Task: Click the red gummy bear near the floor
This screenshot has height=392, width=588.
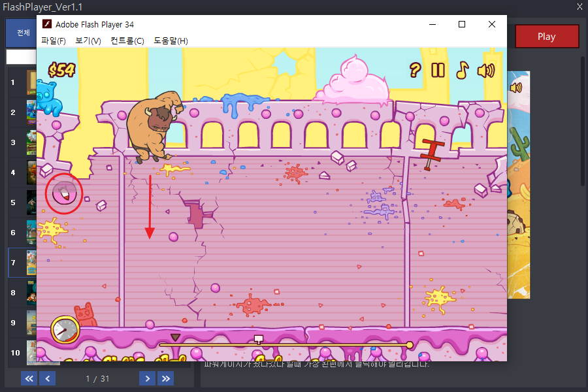Action: pyautogui.click(x=85, y=315)
